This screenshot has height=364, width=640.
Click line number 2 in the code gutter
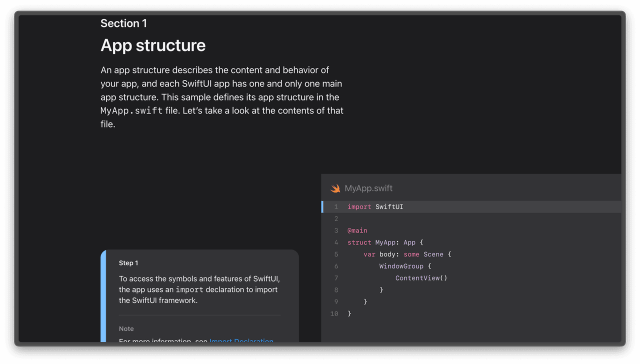336,219
